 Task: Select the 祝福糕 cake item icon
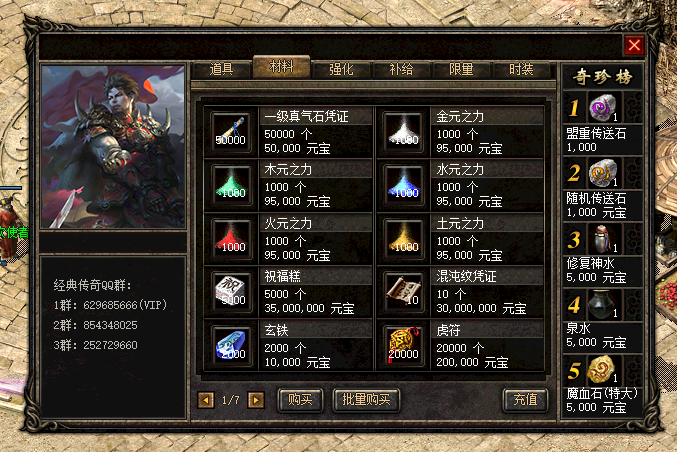231,292
